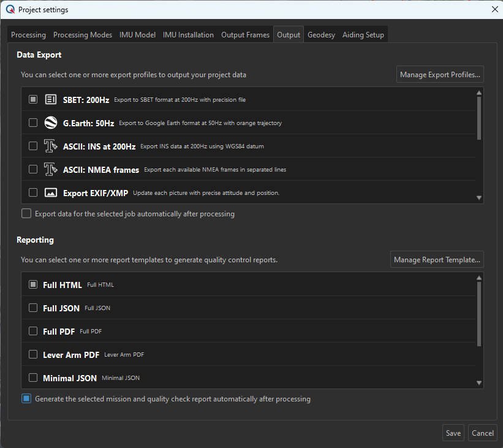Screen dimensions: 503x448
Task: Select the Lever Arm PDF list row
Action: click(245, 354)
